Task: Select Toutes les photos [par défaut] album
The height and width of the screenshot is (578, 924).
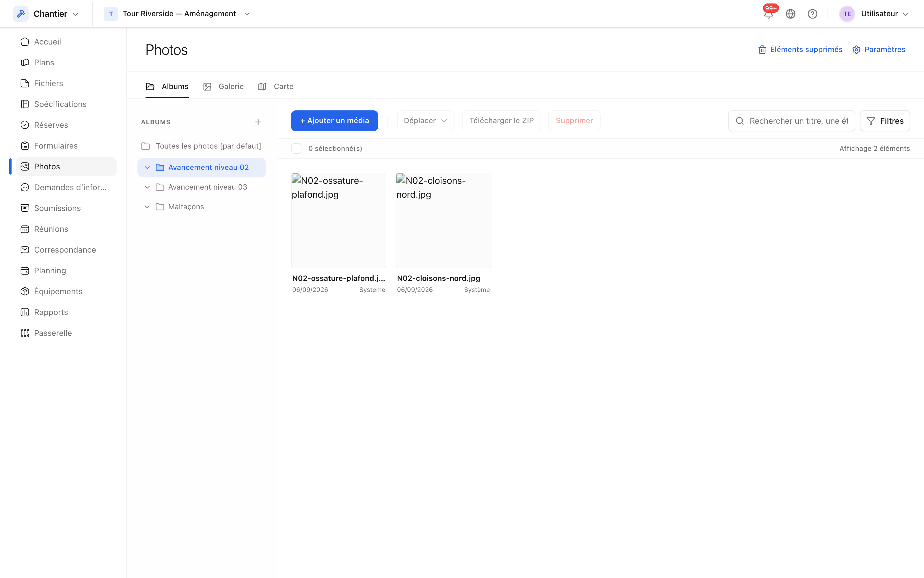Action: point(202,146)
